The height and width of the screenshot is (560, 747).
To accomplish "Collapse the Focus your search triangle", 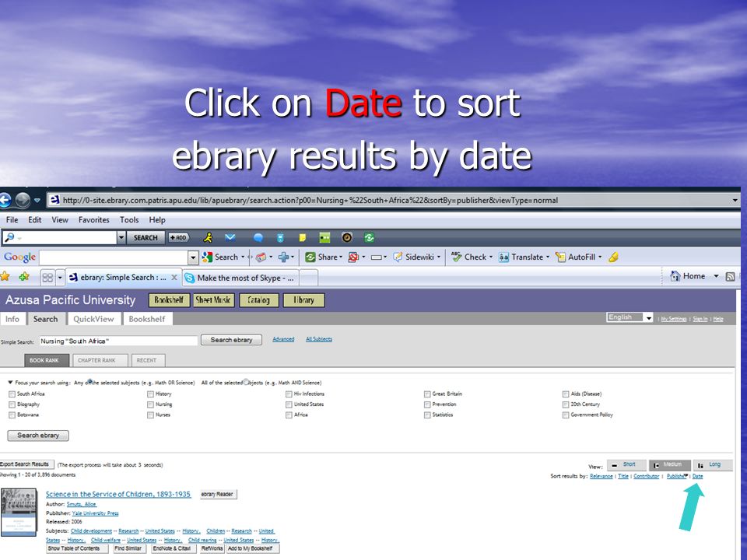I will point(10,383).
